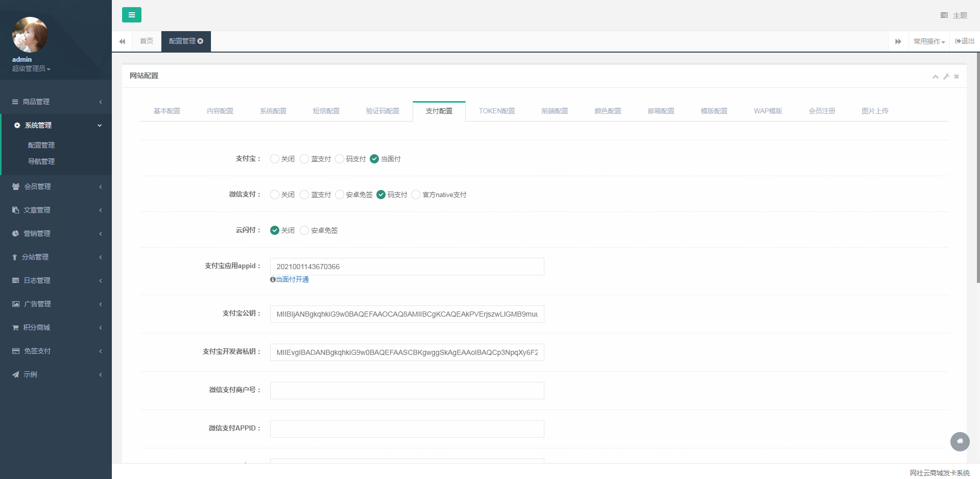The image size is (980, 479).
Task: Click the tab scroll right double-arrow icon
Action: pos(898,41)
